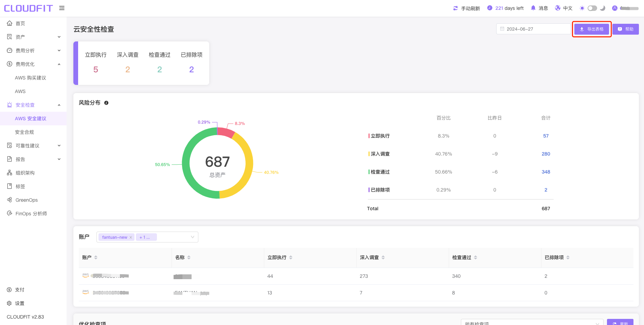Sort by 账户 column arrows
The image size is (644, 325).
tap(96, 257)
